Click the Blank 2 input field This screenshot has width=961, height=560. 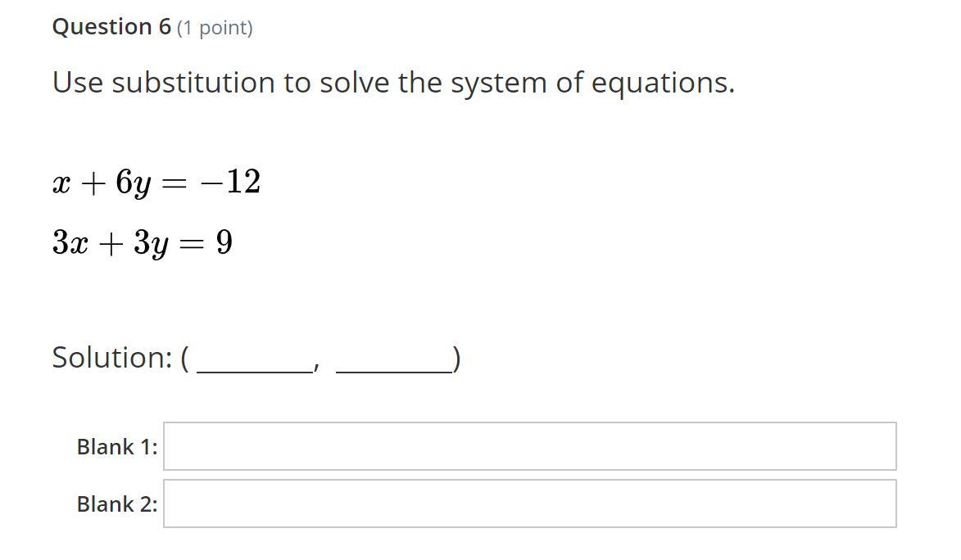(529, 504)
